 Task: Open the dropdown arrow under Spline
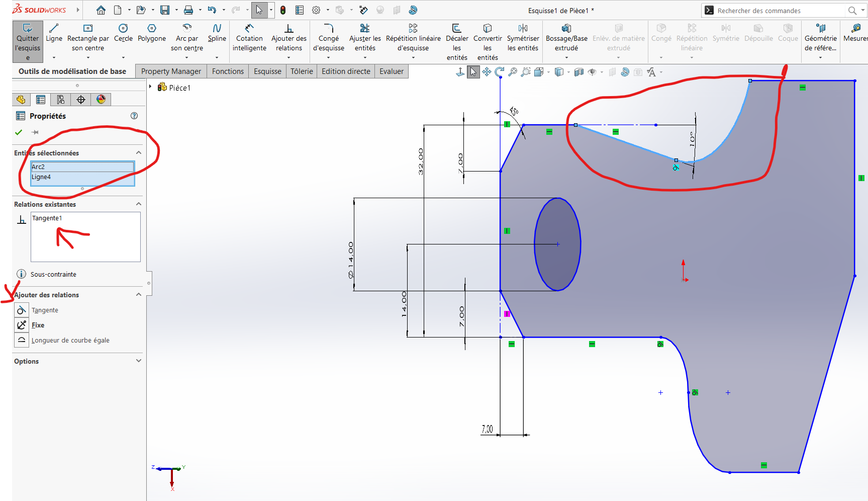point(217,58)
